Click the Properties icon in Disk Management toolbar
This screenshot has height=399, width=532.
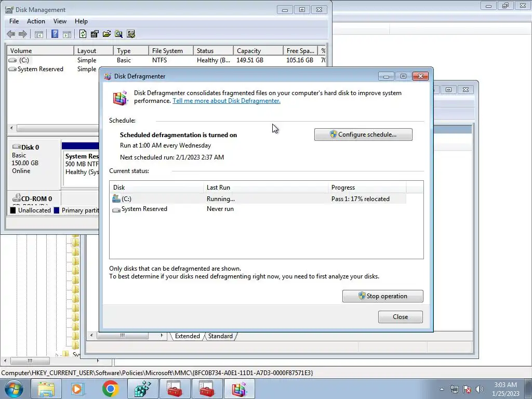tap(95, 34)
